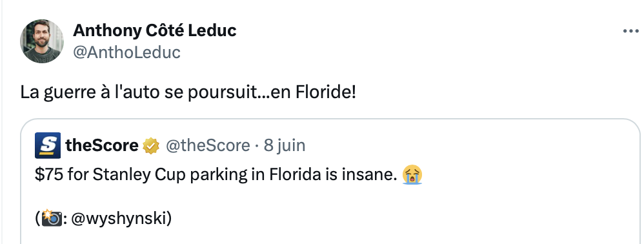Click the crying face emoji

pyautogui.click(x=412, y=175)
